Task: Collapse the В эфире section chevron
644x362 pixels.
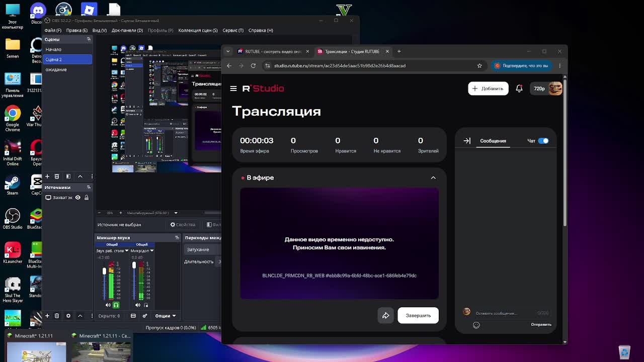Action: (433, 178)
